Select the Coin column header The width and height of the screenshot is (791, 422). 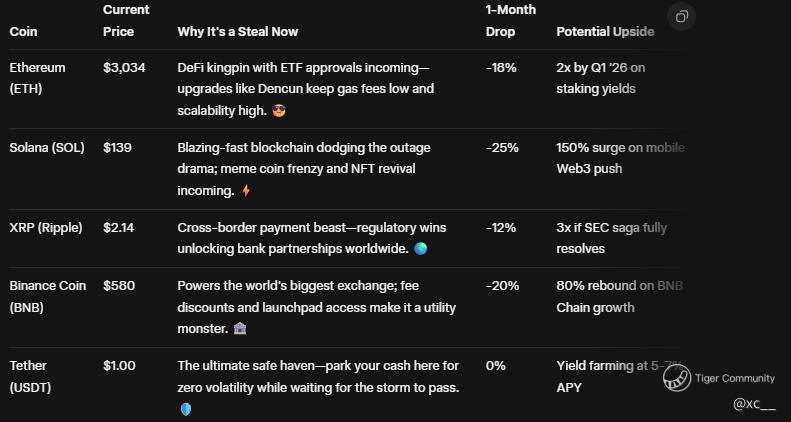(23, 31)
